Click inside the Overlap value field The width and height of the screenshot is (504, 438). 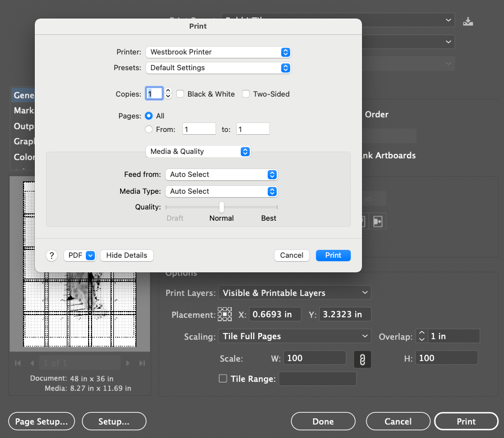click(453, 336)
